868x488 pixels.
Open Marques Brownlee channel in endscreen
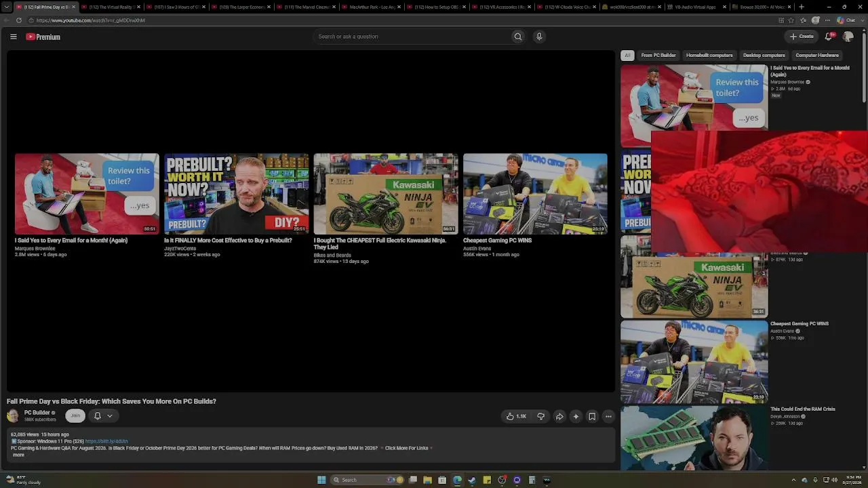click(35, 249)
